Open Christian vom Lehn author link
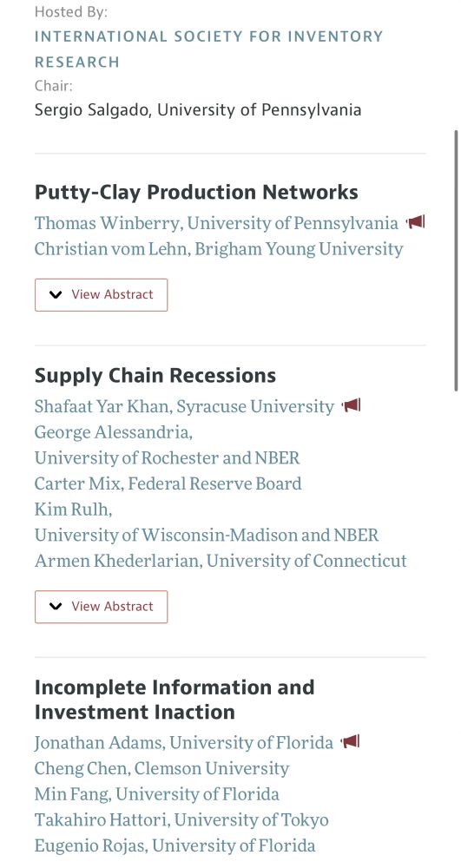 pyautogui.click(x=219, y=249)
